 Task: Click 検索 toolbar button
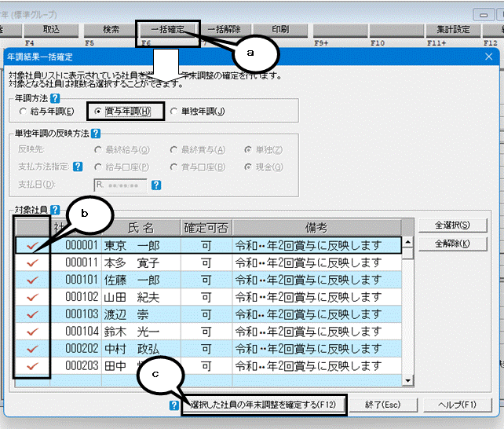111,30
